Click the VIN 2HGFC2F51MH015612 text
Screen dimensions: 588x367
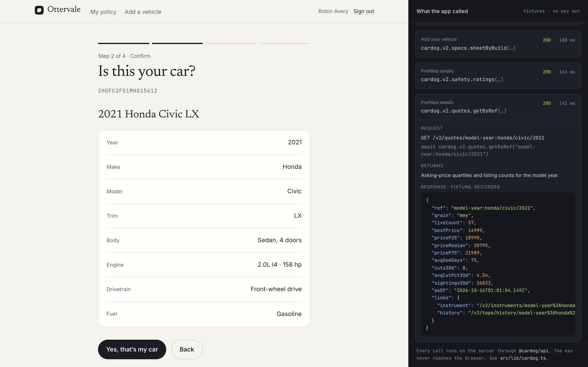click(x=128, y=91)
